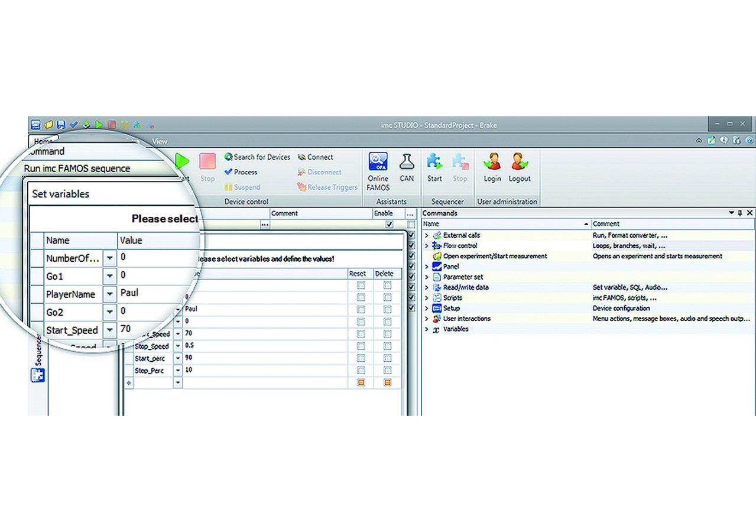Viewport: 756px width, 532px height.
Task: Open the Stop_Perc variable name dropdown
Action: 177,370
